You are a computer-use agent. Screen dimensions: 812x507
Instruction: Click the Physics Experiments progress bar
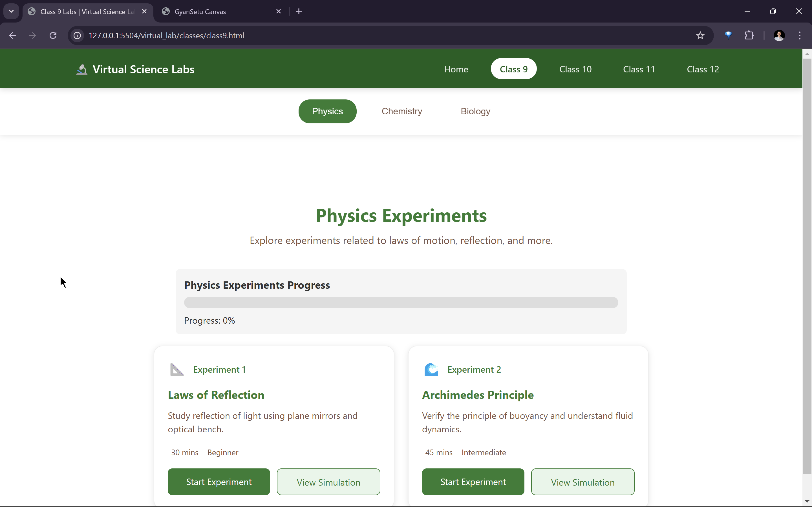coord(401,303)
